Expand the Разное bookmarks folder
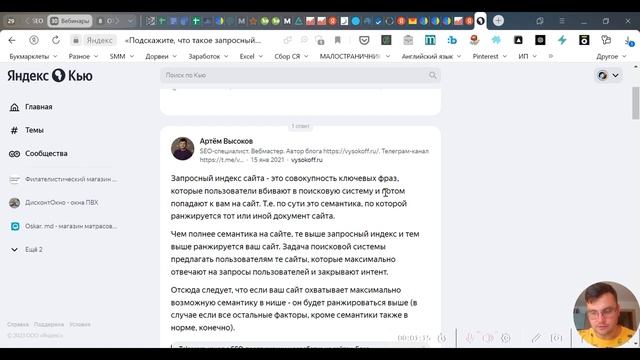Screen dimensions: 640x360 pos(83,56)
